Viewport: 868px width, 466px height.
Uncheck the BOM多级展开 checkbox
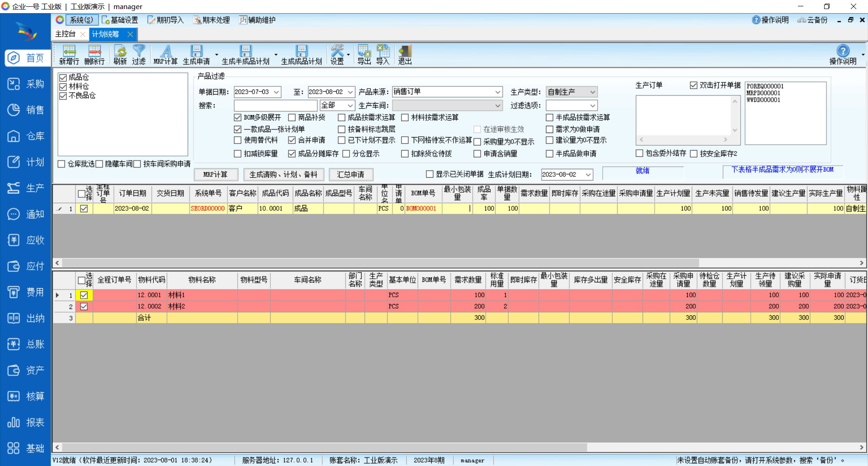238,118
